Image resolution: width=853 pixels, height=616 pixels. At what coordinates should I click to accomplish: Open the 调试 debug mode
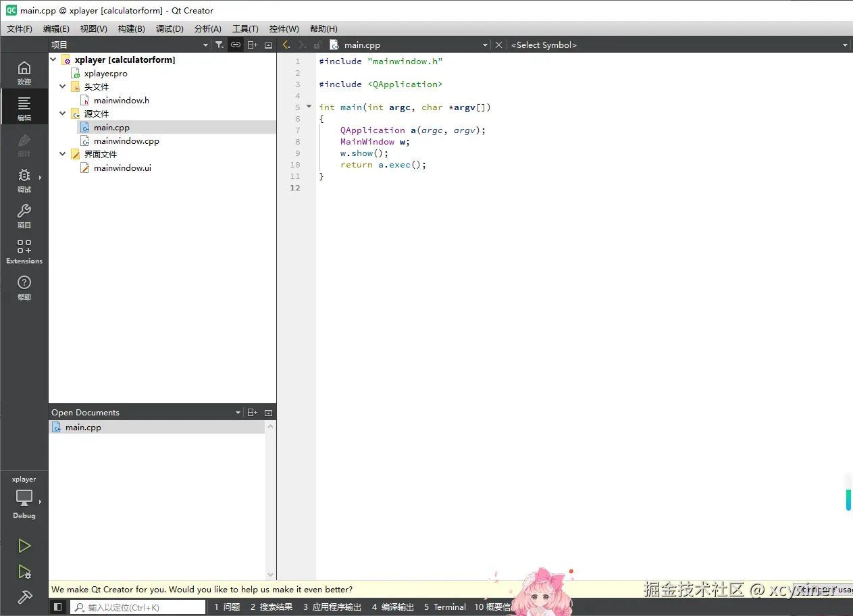pos(24,180)
